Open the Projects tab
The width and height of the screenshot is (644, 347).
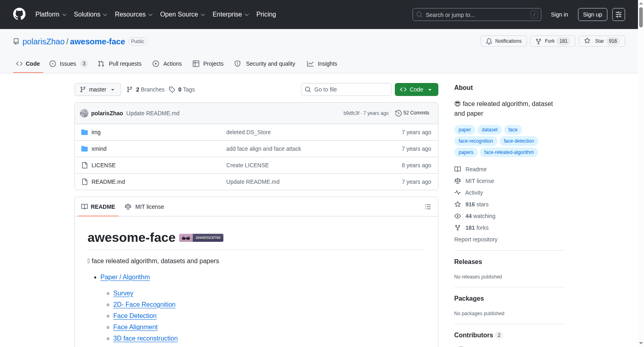tap(208, 64)
